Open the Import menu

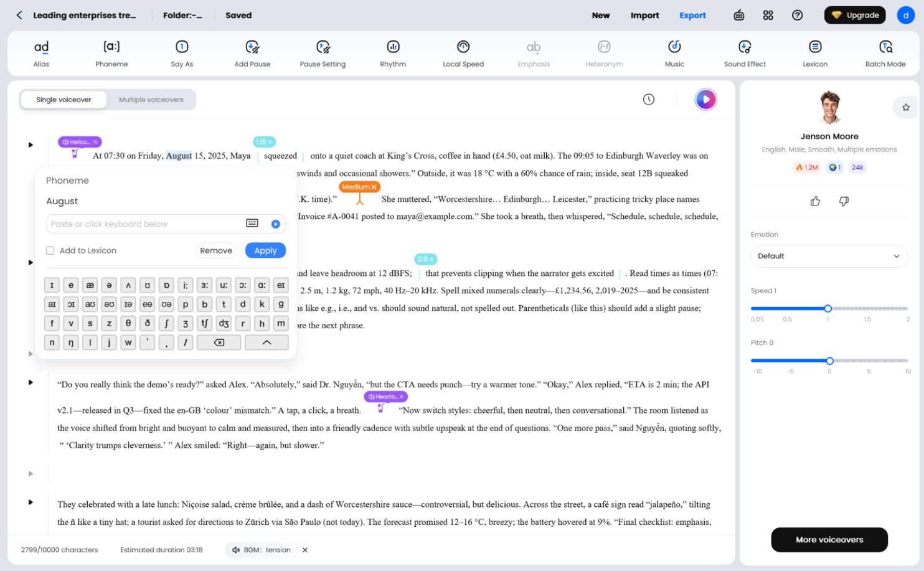644,16
